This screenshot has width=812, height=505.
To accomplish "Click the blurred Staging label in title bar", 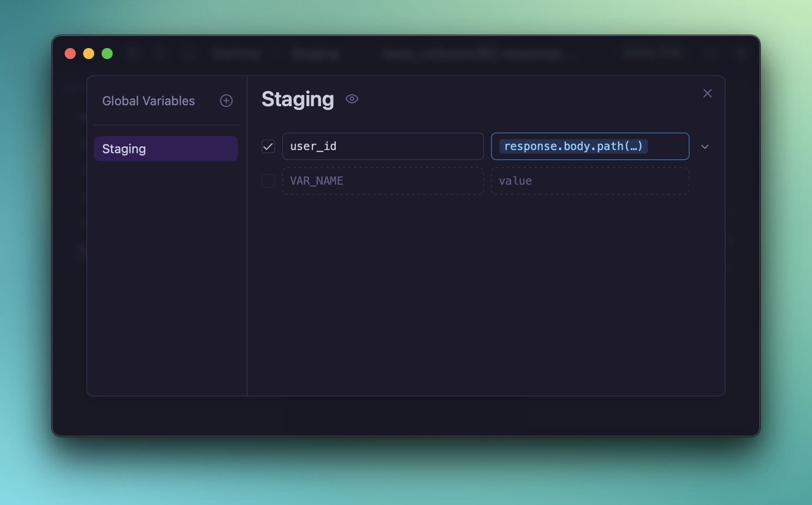I will 315,54.
